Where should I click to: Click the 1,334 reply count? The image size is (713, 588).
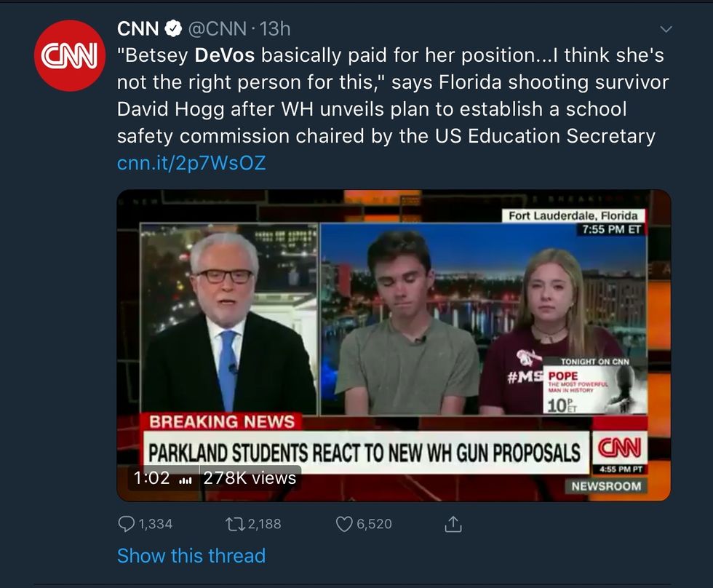[155, 524]
